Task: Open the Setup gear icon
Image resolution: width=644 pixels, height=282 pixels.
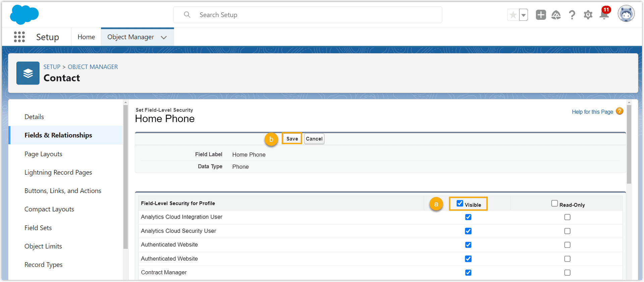Action: coord(588,15)
